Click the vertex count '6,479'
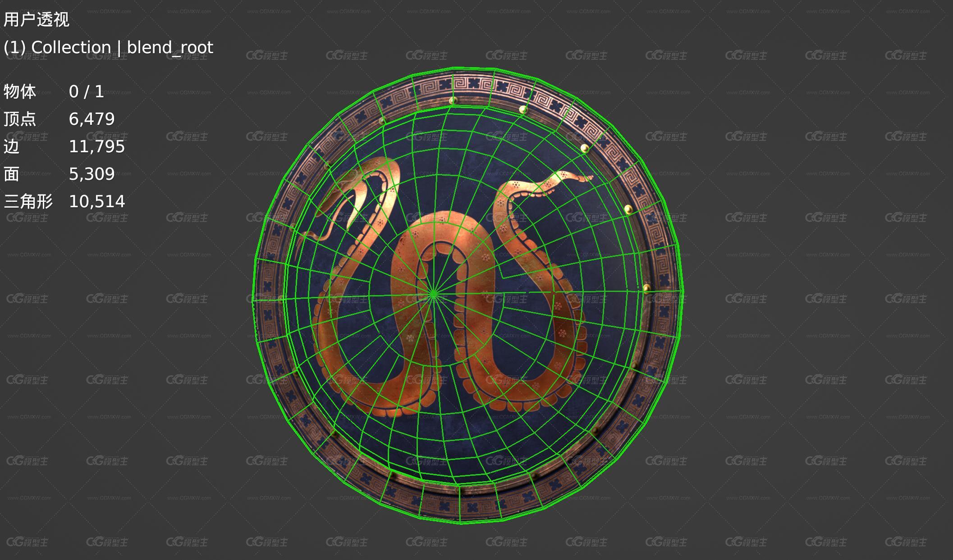This screenshot has width=953, height=560. click(92, 119)
